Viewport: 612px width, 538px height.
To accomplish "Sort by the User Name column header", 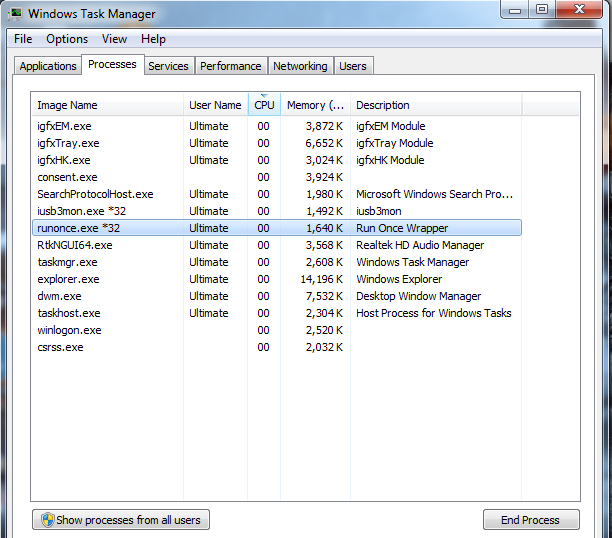I will coord(215,105).
